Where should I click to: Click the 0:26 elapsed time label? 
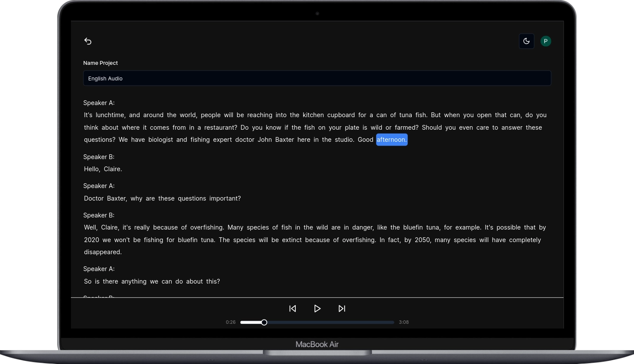(231, 322)
